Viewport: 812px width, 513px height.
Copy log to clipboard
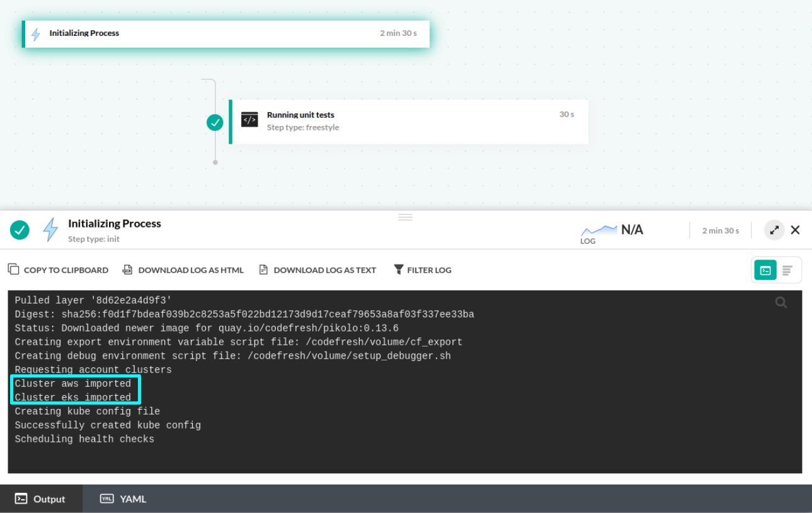click(58, 270)
